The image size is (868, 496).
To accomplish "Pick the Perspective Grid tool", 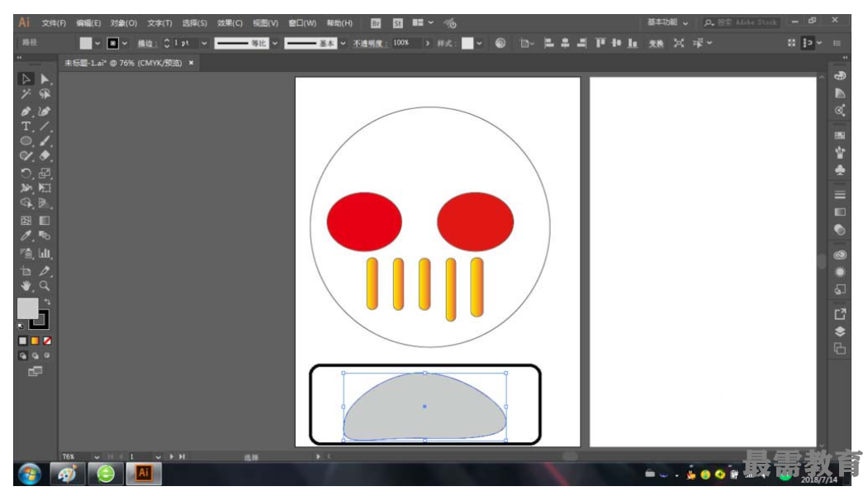I will click(x=45, y=203).
